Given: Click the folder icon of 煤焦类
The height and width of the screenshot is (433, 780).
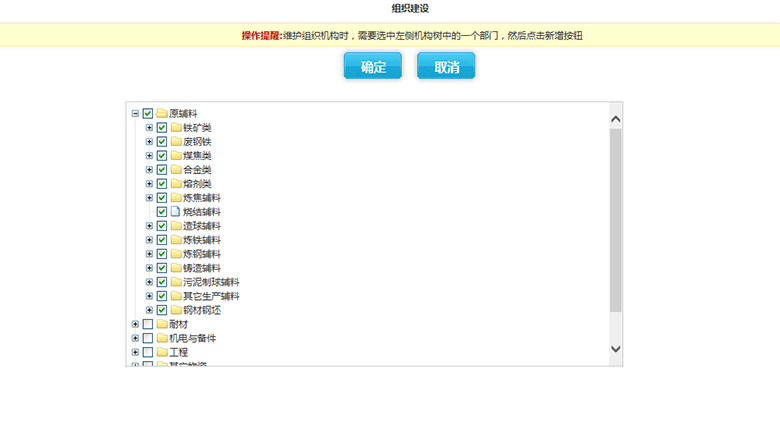Looking at the screenshot, I should [175, 156].
